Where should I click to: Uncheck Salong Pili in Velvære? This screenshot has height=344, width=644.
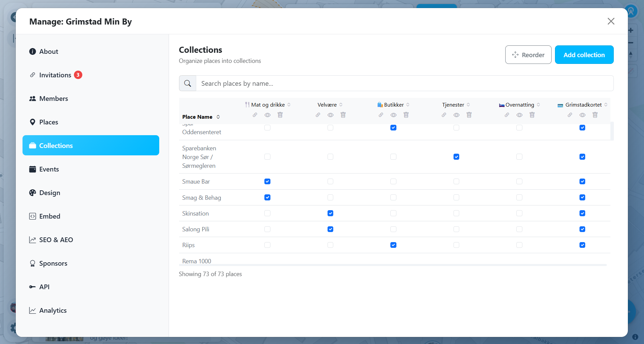click(331, 229)
